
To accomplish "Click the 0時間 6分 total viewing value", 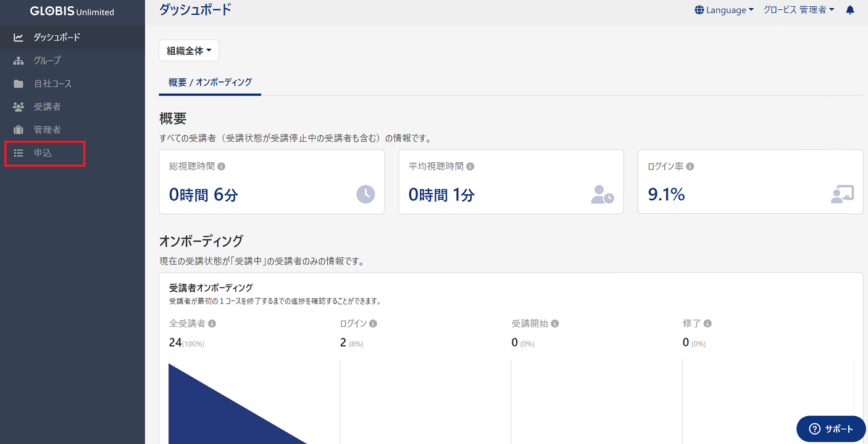I will (x=204, y=195).
